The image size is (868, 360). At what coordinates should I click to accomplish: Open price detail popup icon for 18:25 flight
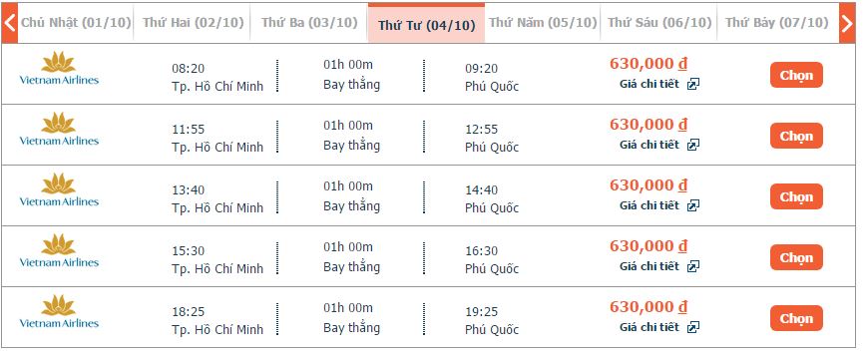[693, 327]
